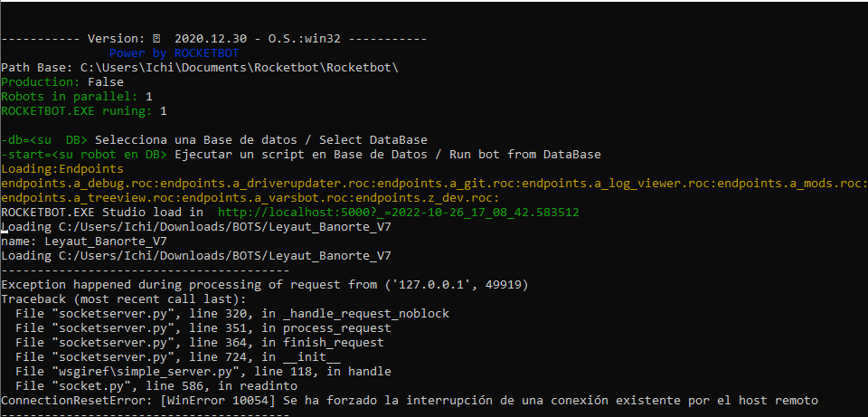Click the first Loading Leyaut_Banorte_V7 path line
The image size is (868, 417).
point(195,227)
